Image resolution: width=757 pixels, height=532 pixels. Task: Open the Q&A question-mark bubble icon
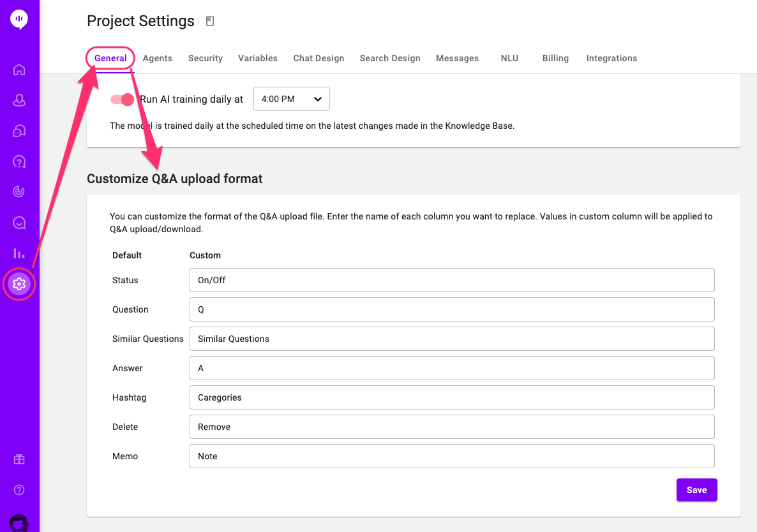[x=19, y=161]
